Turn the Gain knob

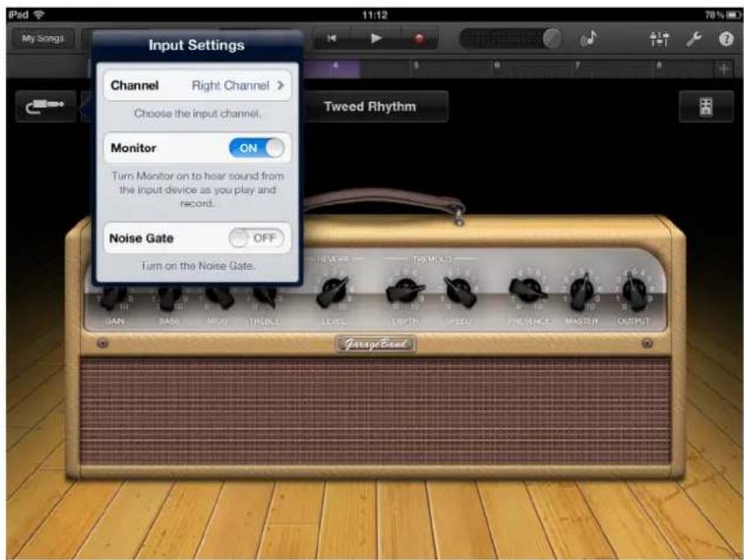coord(113,297)
